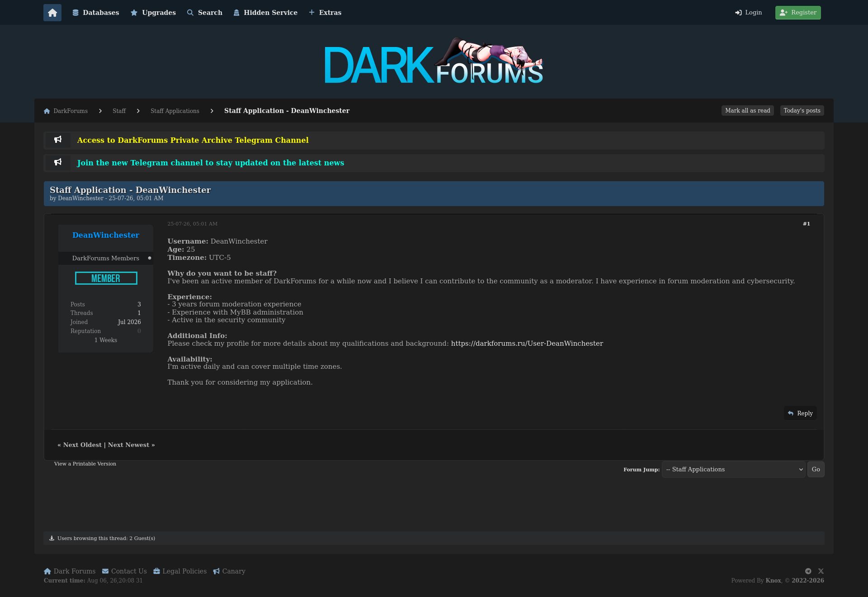Click the megaphone icon beside the Private Archive announcement
Image resolution: width=868 pixels, height=597 pixels.
pyautogui.click(x=58, y=140)
